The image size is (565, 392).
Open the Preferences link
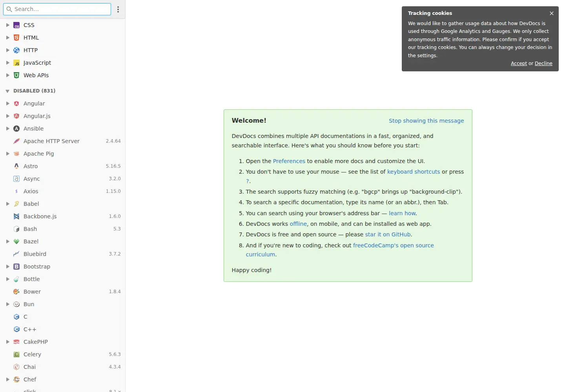pyautogui.click(x=289, y=161)
